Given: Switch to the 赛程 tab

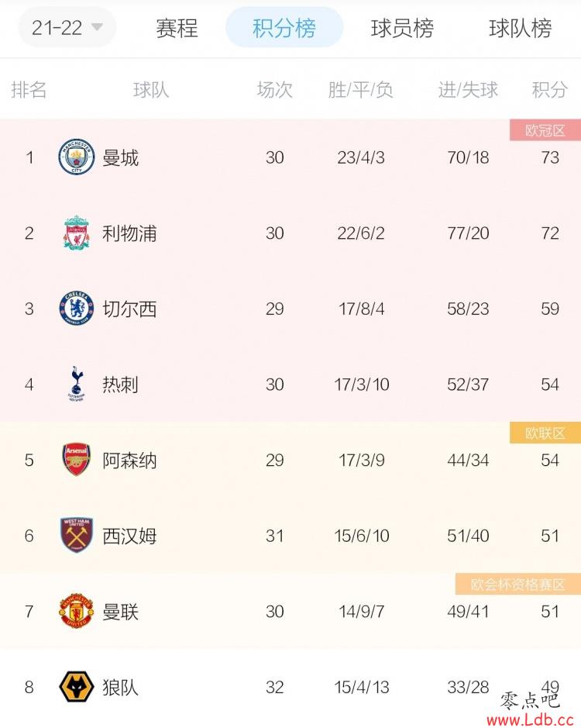Looking at the screenshot, I should (x=177, y=28).
